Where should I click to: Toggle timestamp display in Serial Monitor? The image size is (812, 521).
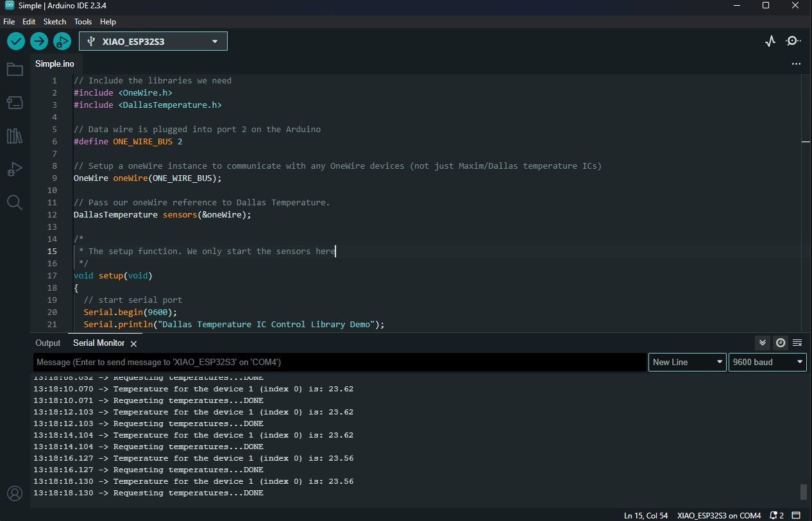click(x=780, y=343)
